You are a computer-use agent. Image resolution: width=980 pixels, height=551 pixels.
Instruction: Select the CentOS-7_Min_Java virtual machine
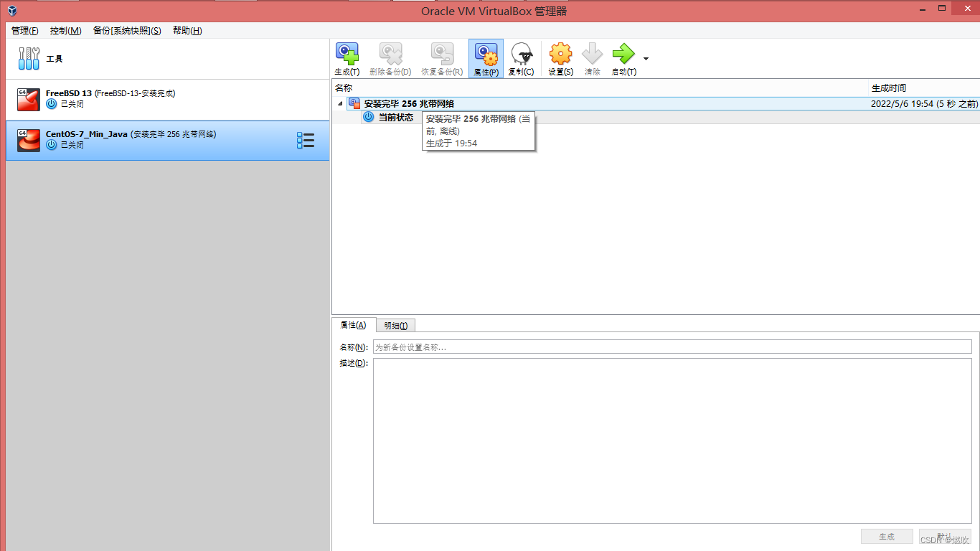pos(168,141)
